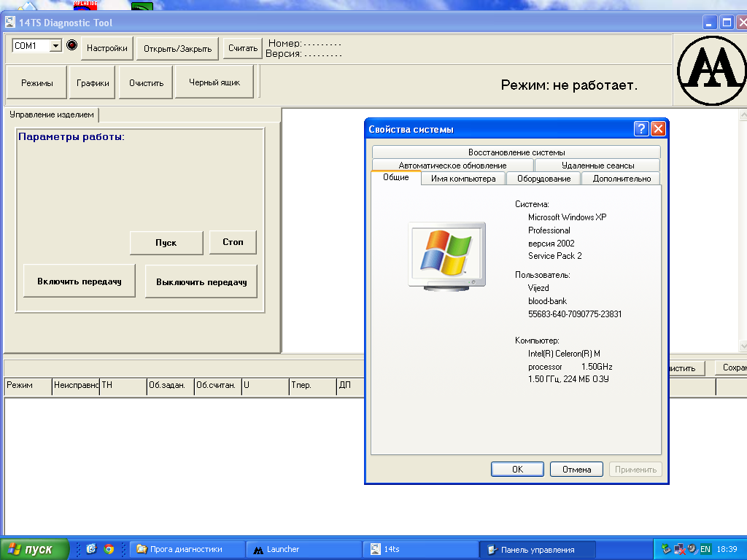Select the Общие tab
This screenshot has width=747, height=560.
pyautogui.click(x=396, y=178)
